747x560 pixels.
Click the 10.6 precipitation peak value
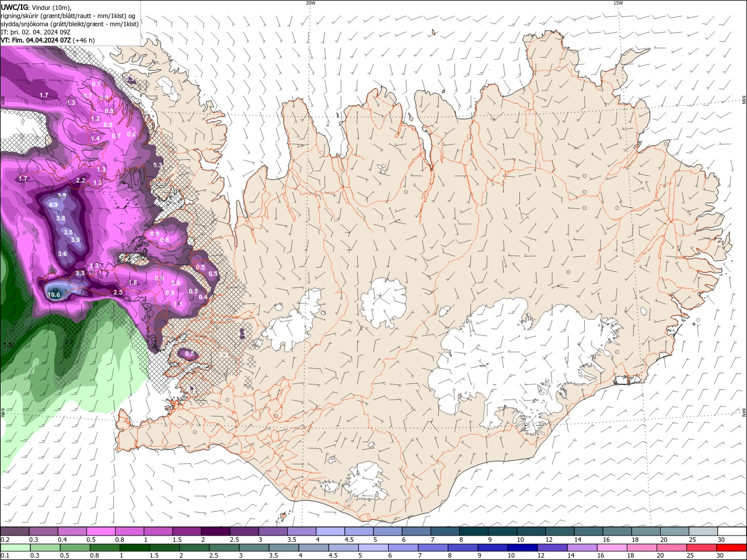[x=54, y=295]
